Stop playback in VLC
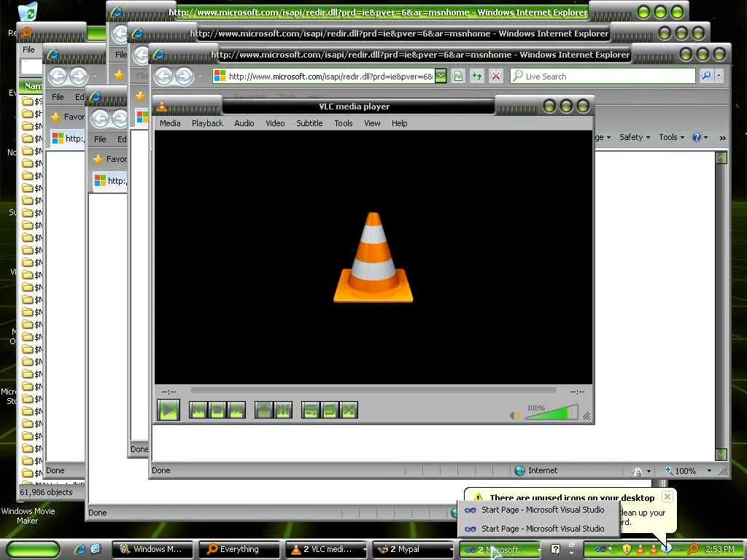The width and height of the screenshot is (747, 560). click(217, 410)
